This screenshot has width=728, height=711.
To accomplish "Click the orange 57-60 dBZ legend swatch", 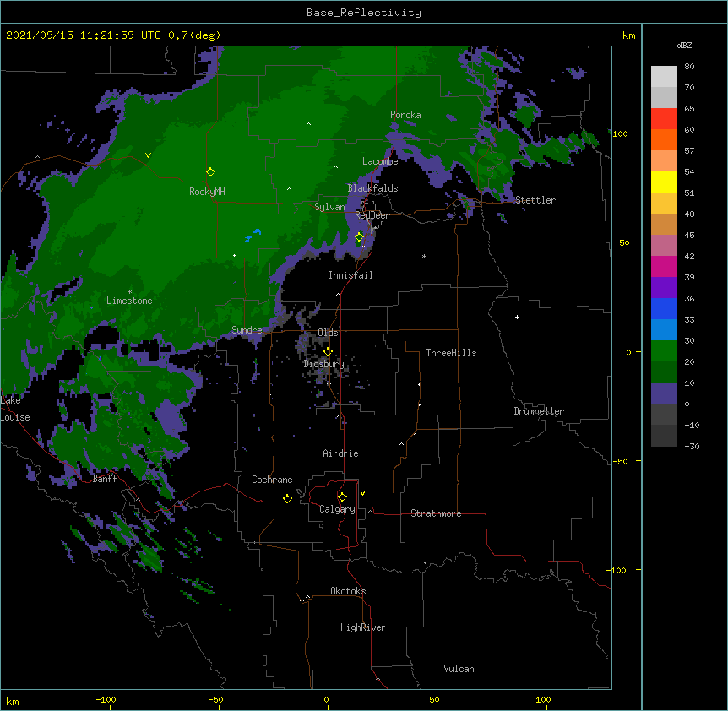I will pyautogui.click(x=664, y=140).
